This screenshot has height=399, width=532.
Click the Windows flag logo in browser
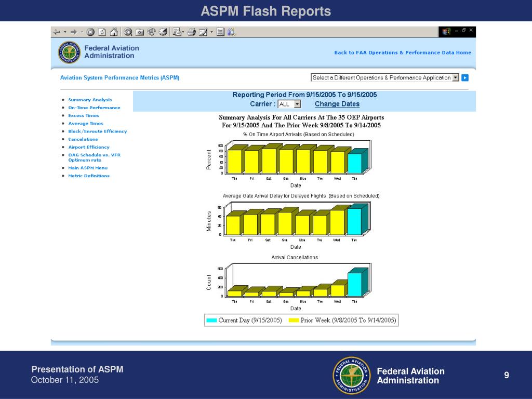pyautogui.click(x=446, y=32)
